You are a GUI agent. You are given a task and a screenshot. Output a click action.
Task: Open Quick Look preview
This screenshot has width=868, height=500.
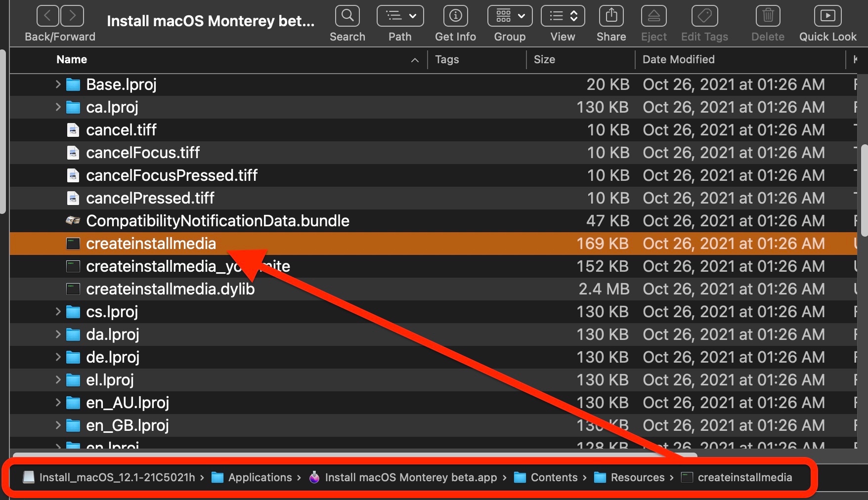(x=827, y=16)
